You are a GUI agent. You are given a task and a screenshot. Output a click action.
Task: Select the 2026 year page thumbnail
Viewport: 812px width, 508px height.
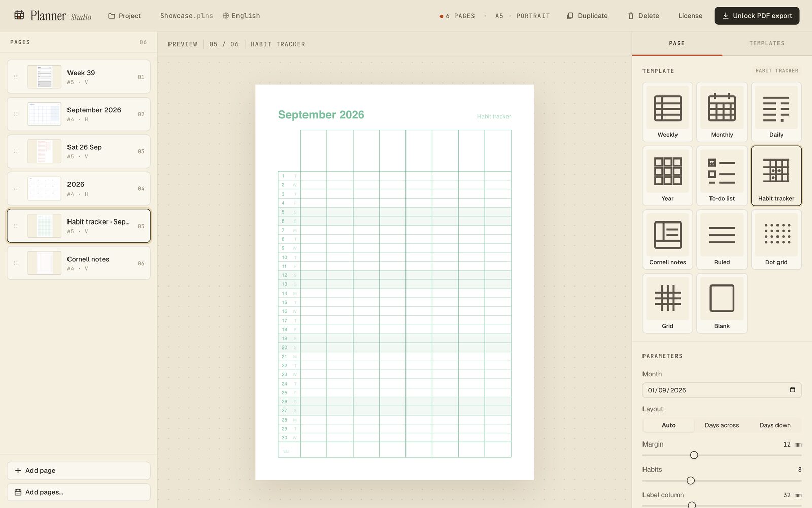point(45,188)
